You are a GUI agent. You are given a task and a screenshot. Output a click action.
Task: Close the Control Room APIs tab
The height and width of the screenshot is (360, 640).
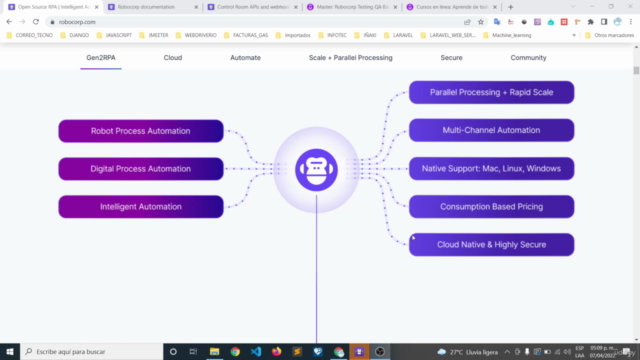(296, 7)
